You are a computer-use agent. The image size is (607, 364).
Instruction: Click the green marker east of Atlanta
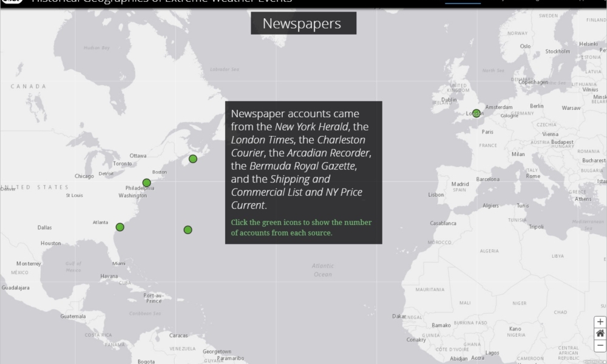pos(120,227)
